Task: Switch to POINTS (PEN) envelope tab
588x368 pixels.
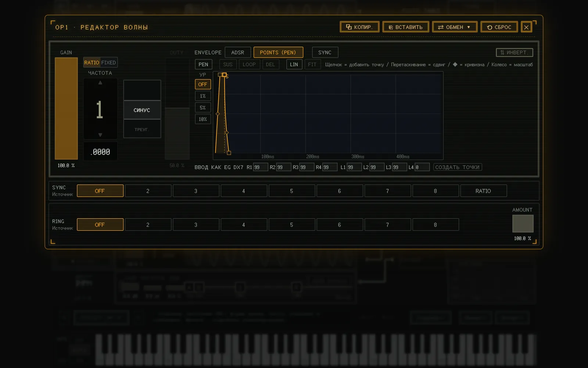Action: click(278, 52)
